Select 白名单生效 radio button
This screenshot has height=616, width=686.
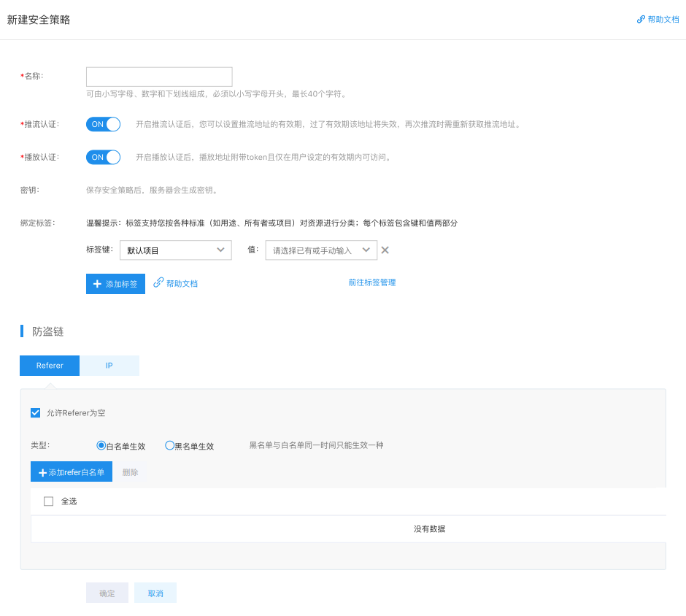[x=101, y=445]
